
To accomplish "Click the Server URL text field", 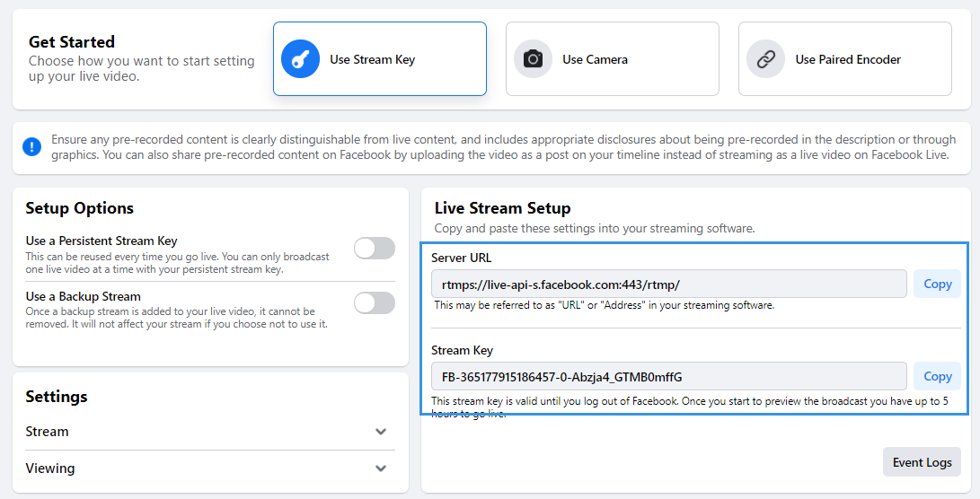I will coord(668,285).
